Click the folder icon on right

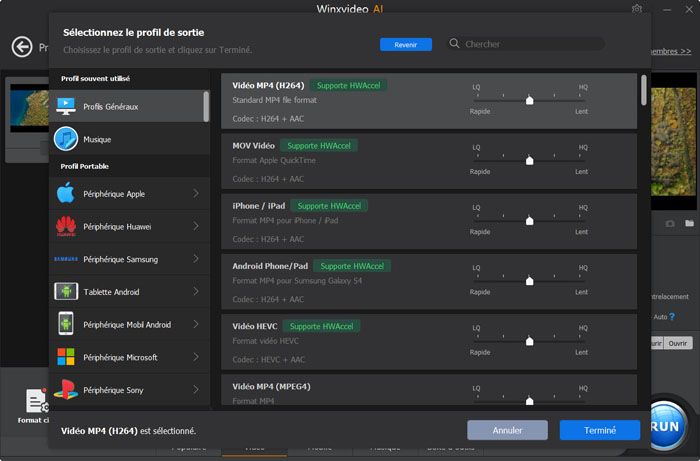coord(690,223)
